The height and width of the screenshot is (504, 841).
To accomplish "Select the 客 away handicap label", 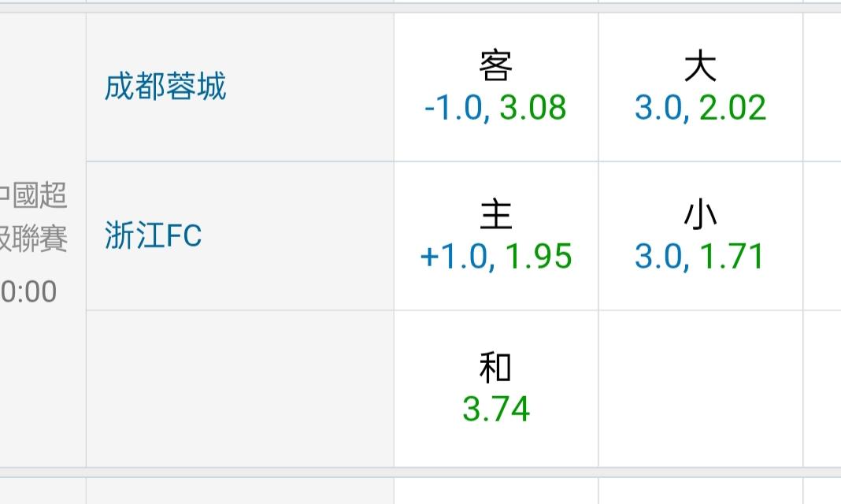I will [495, 68].
